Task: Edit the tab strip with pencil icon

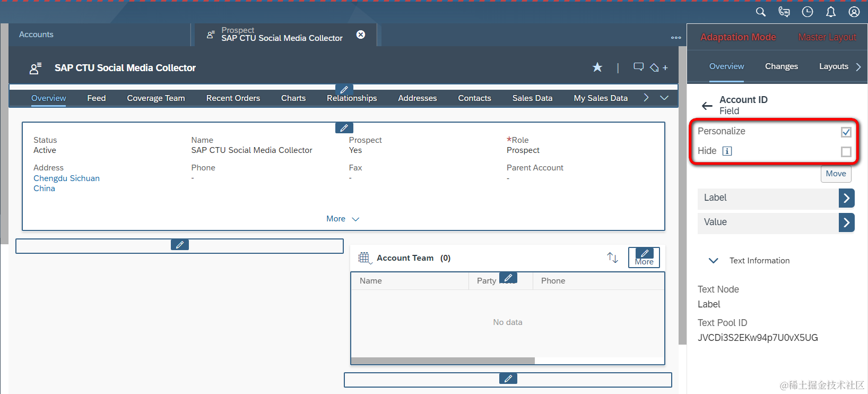Action: point(344,89)
